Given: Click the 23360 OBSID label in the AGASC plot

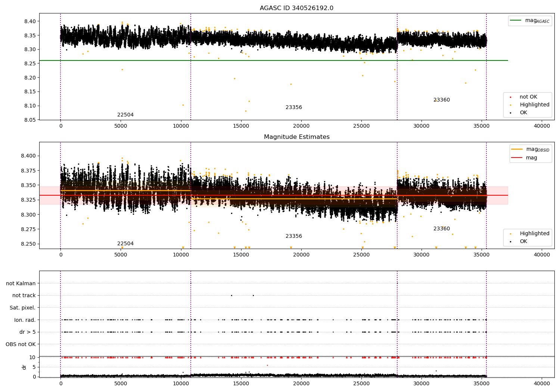Looking at the screenshot, I should click(x=442, y=100).
